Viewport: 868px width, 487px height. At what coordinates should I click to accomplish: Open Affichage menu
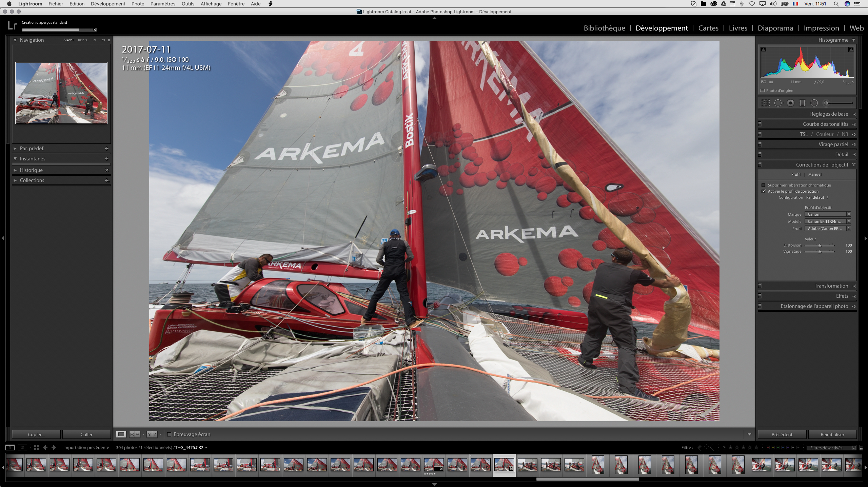[211, 4]
